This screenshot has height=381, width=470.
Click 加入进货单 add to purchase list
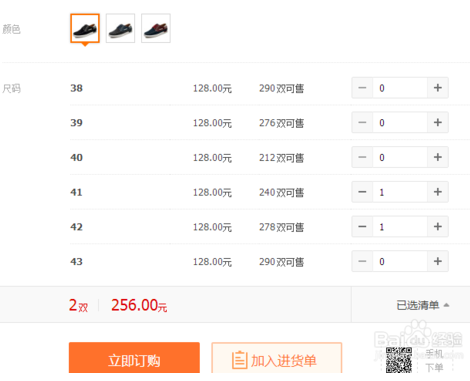click(x=277, y=358)
